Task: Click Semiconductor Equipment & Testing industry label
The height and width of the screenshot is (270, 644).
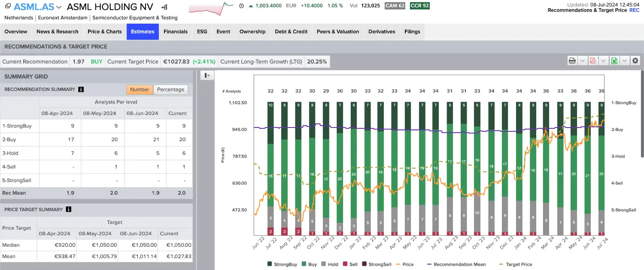Action: (135, 18)
